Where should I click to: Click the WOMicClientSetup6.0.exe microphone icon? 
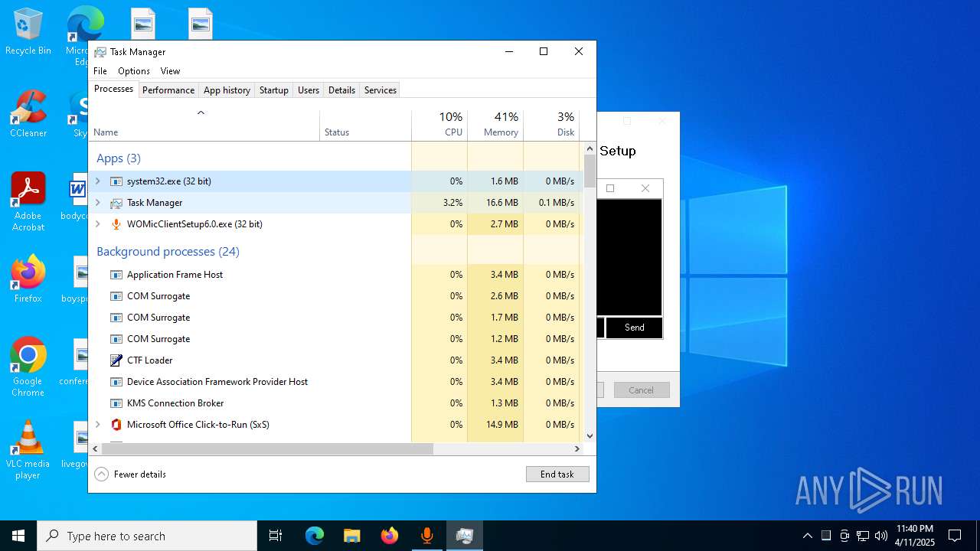(116, 224)
